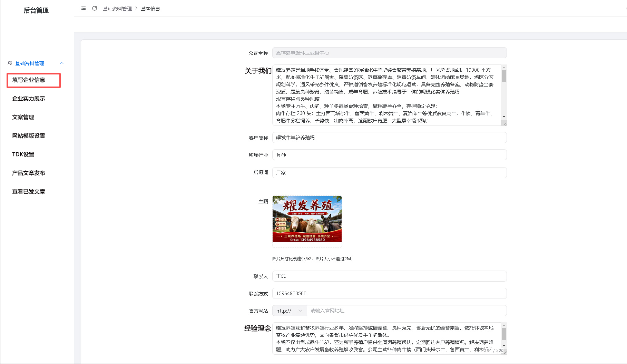Click the 基础资料管理 menu icon in sidebar
627x364 pixels.
10,63
